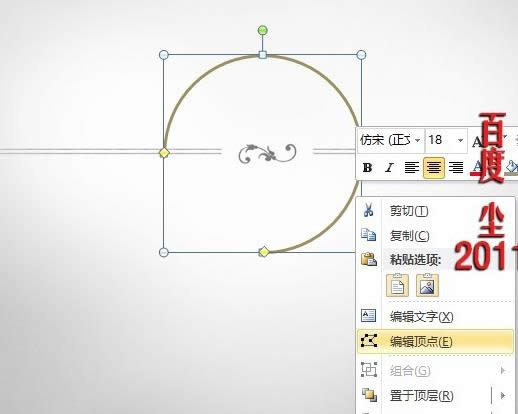Open the font name dropdown

click(x=417, y=140)
